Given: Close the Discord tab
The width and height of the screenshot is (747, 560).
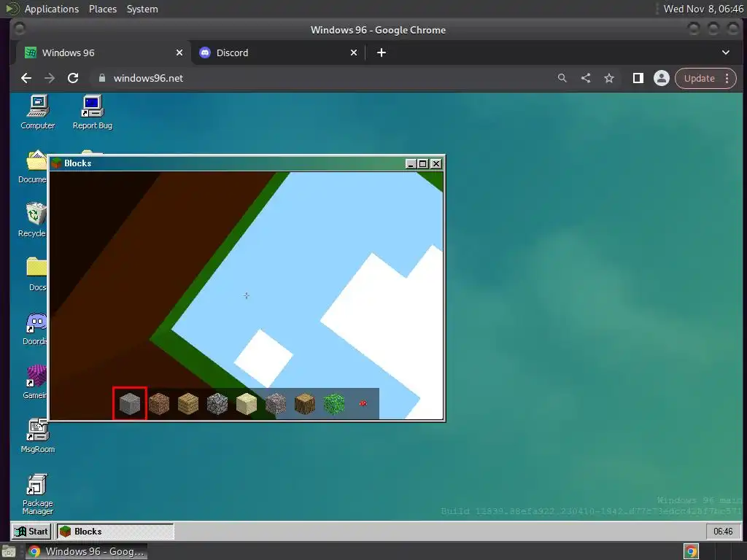Looking at the screenshot, I should coord(354,52).
